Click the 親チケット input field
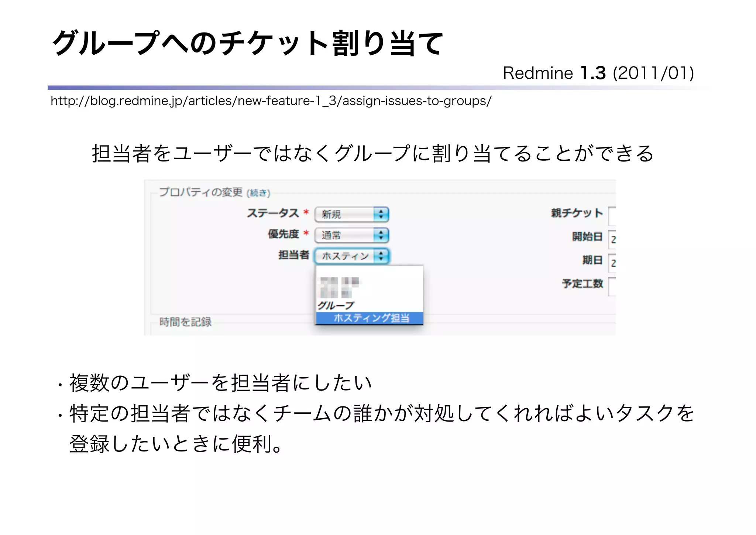The height and width of the screenshot is (535, 756). (x=612, y=216)
